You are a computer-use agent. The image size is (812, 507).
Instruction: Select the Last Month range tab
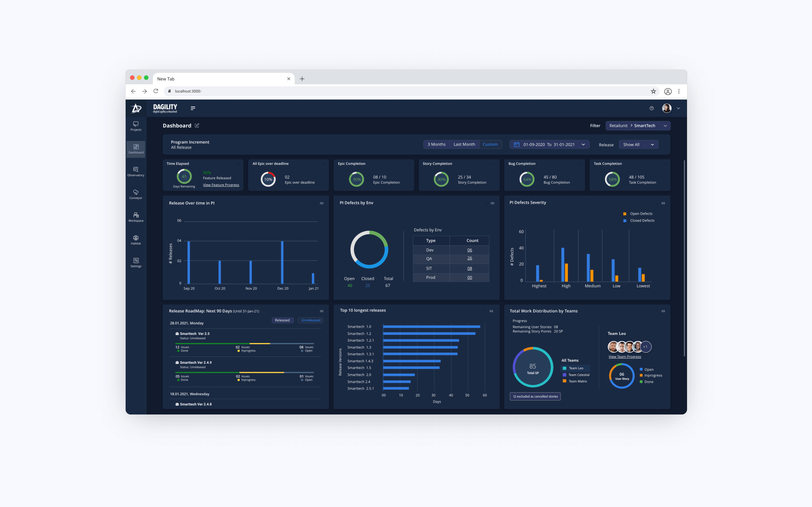click(x=464, y=144)
